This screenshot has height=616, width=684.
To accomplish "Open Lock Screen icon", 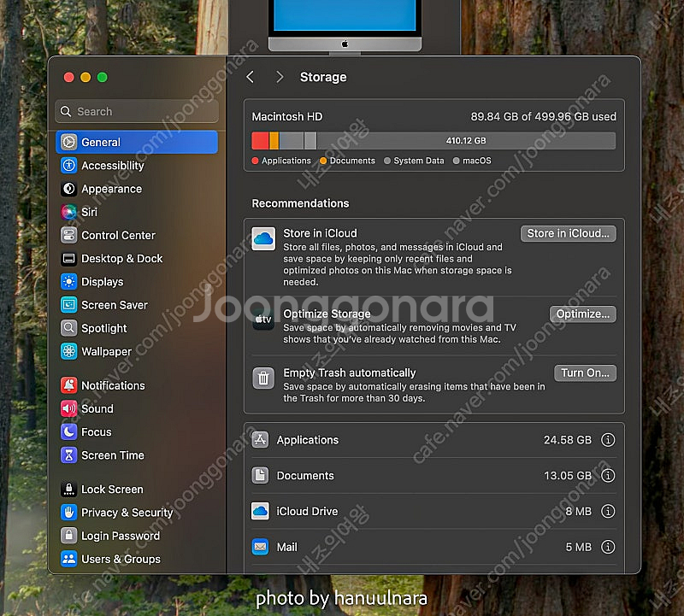I will point(69,490).
